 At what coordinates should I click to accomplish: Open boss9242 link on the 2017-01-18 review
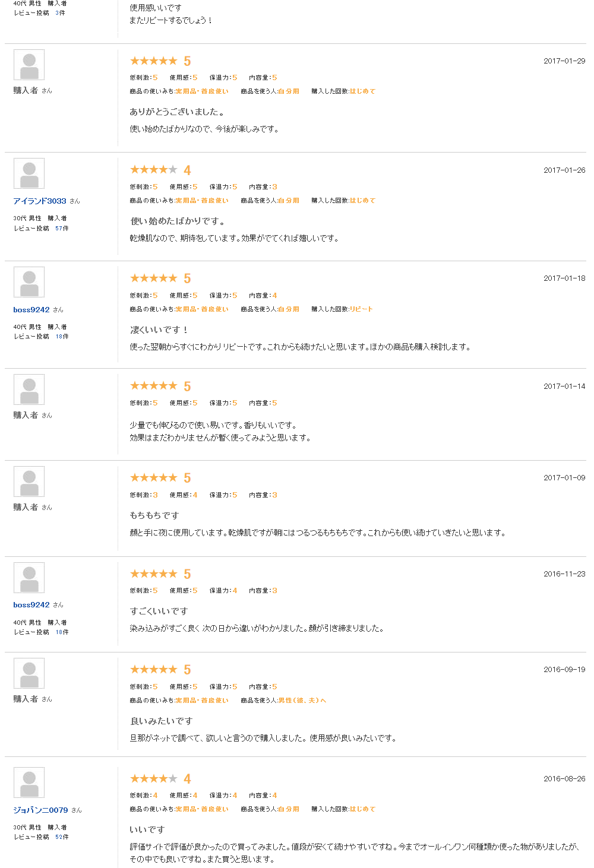coord(31,310)
